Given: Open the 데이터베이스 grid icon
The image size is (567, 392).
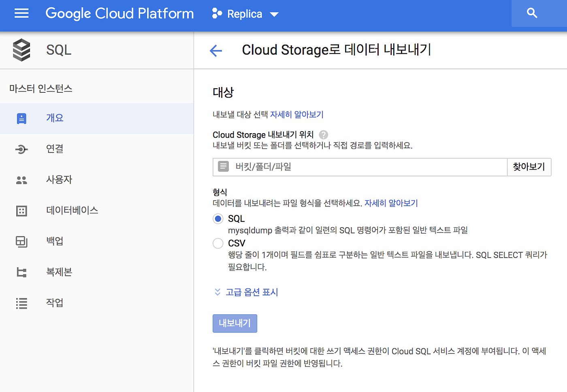Looking at the screenshot, I should 21,211.
